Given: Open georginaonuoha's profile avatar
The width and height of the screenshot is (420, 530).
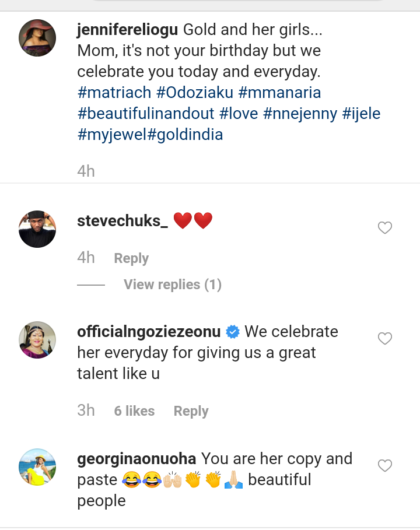Looking at the screenshot, I should pyautogui.click(x=38, y=467).
